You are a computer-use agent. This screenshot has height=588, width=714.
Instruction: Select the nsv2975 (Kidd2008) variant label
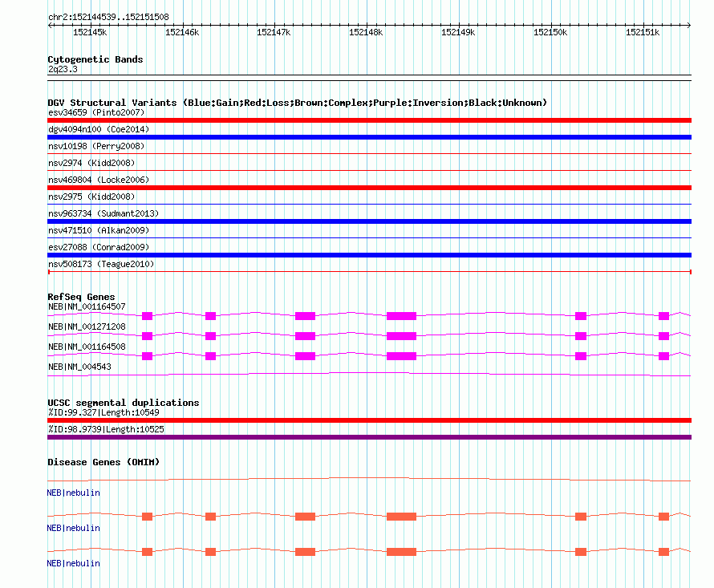pos(91,197)
